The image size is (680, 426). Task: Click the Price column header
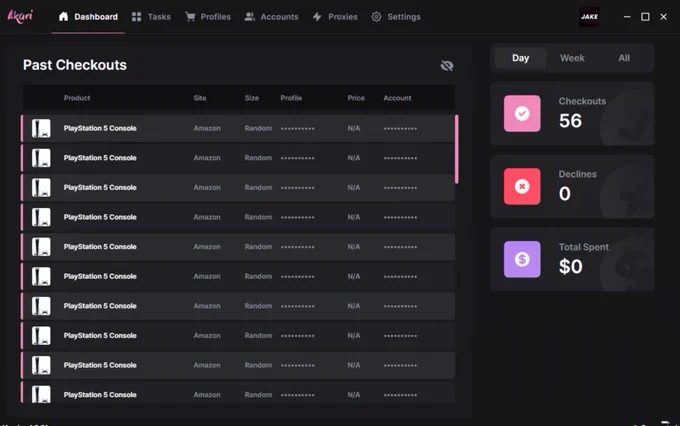point(356,98)
